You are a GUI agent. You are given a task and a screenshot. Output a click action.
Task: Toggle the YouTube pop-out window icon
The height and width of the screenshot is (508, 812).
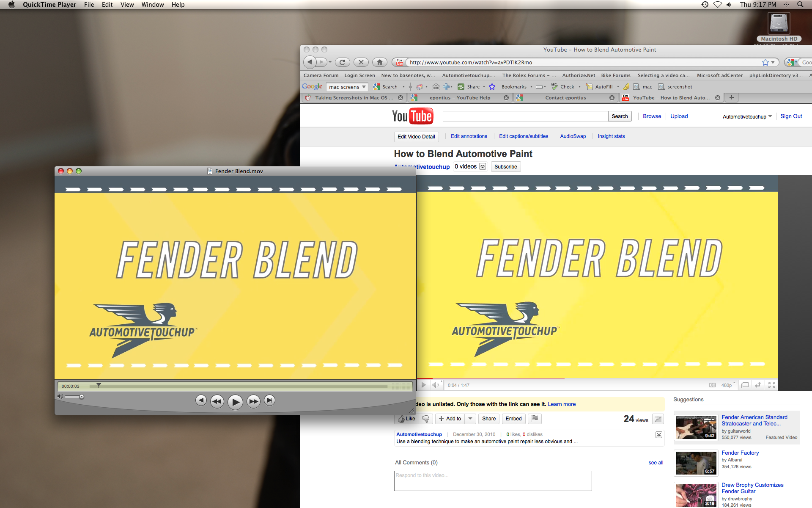click(745, 385)
